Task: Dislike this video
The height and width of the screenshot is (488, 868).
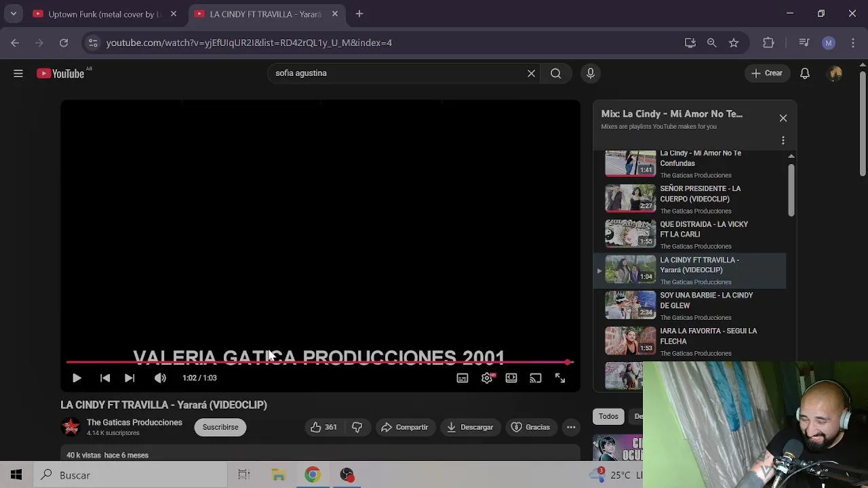Action: click(x=357, y=427)
